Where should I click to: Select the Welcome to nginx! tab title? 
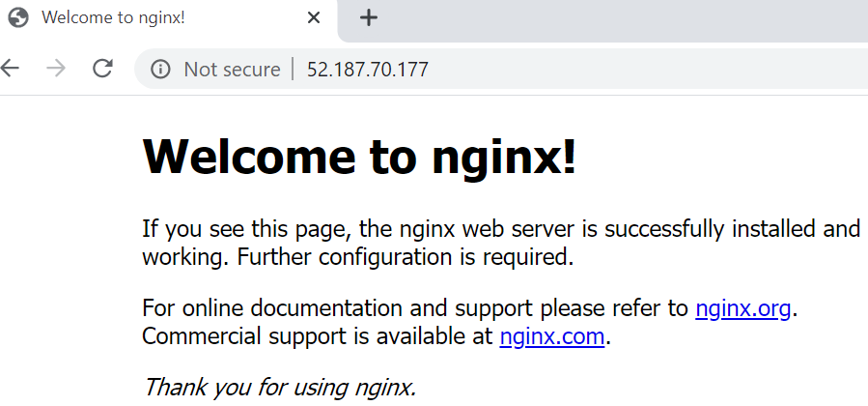click(113, 17)
